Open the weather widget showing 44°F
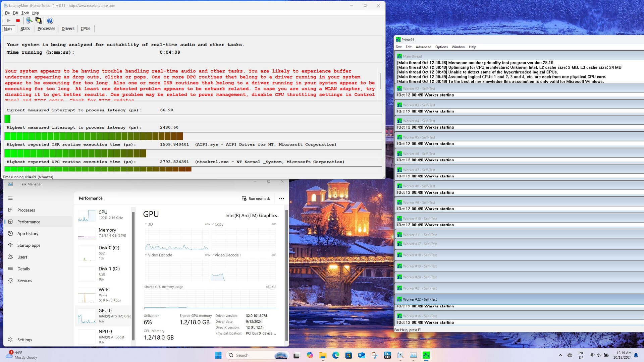Image resolution: width=644 pixels, height=362 pixels. [x=21, y=355]
